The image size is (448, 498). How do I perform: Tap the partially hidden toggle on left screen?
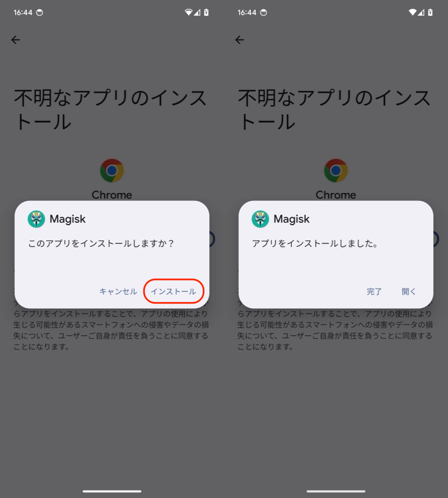tap(212, 239)
